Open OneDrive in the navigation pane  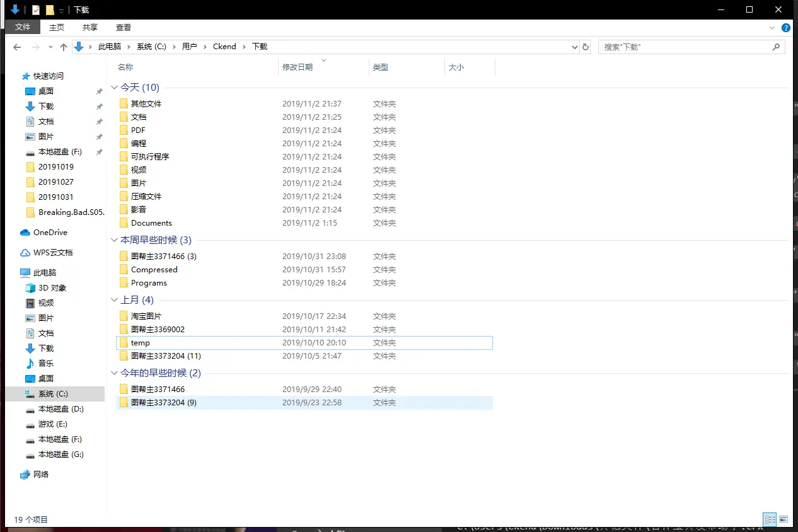tap(50, 232)
